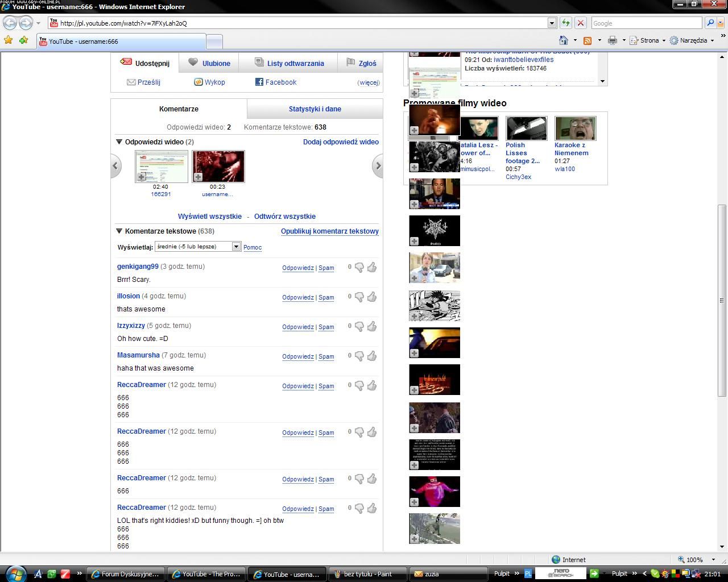
Task: Click the URL address bar field
Action: coord(297,23)
